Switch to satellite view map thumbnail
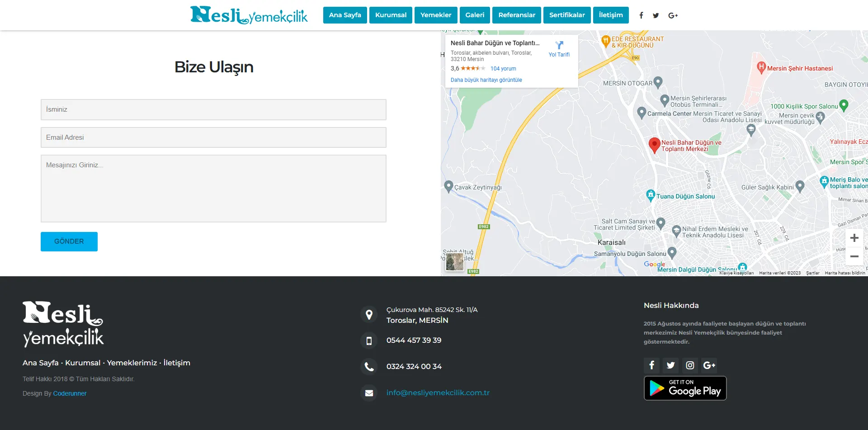The width and height of the screenshot is (868, 430). click(x=455, y=262)
